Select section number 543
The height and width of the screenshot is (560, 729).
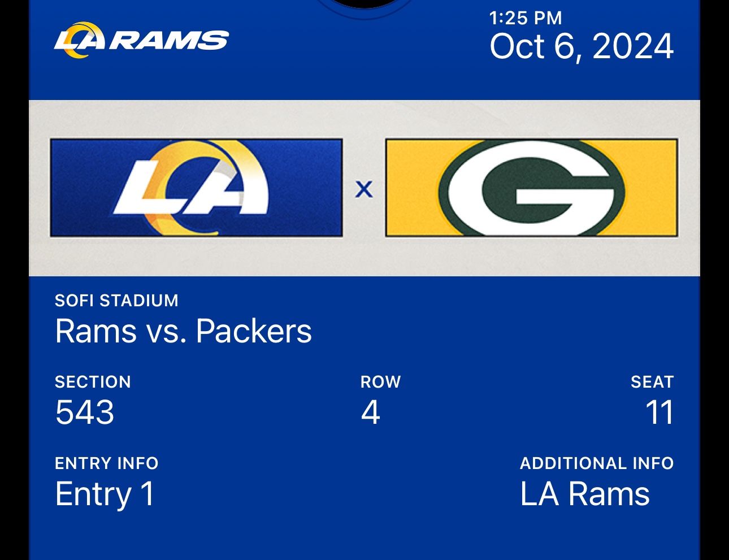tap(85, 412)
